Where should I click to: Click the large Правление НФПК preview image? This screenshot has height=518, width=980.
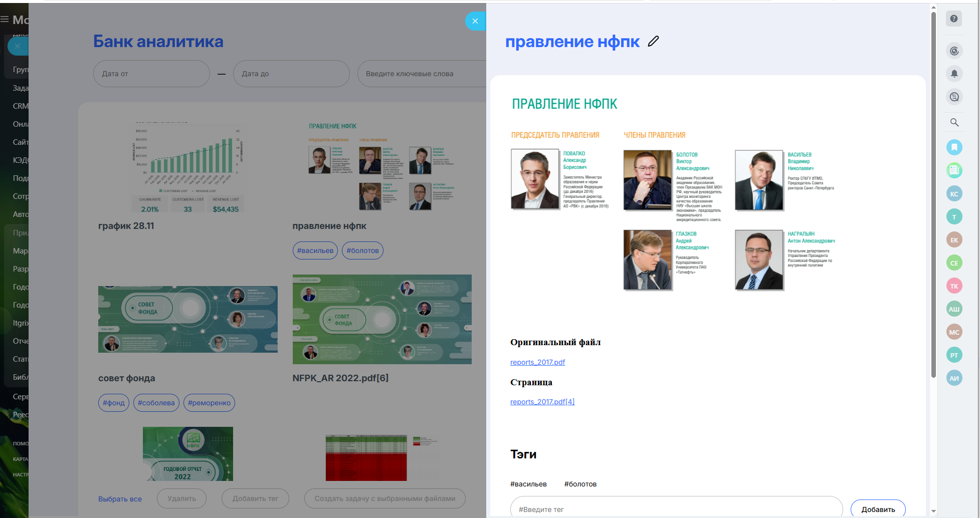pos(673,195)
